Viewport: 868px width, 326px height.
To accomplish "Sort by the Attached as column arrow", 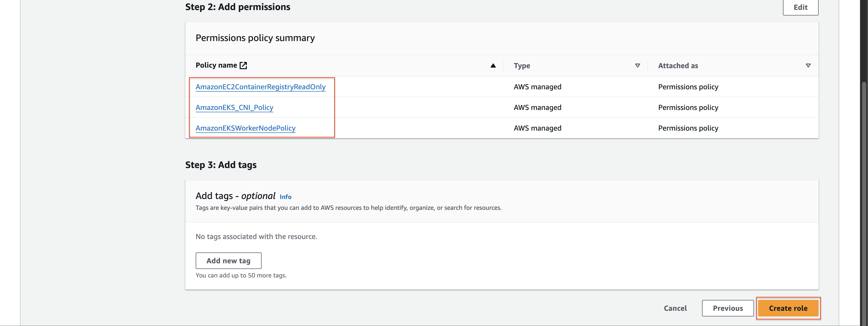I will point(808,66).
